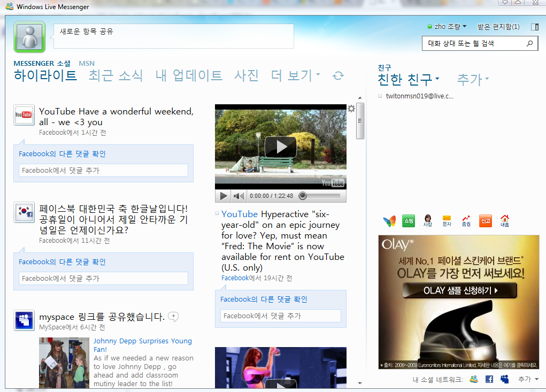Open the green 쇼핑 shopping icon

(409, 221)
